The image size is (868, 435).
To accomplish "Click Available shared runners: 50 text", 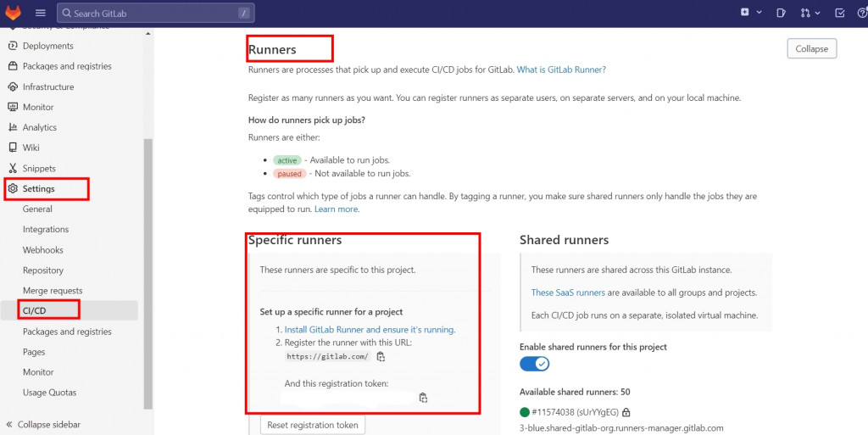I will point(575,392).
